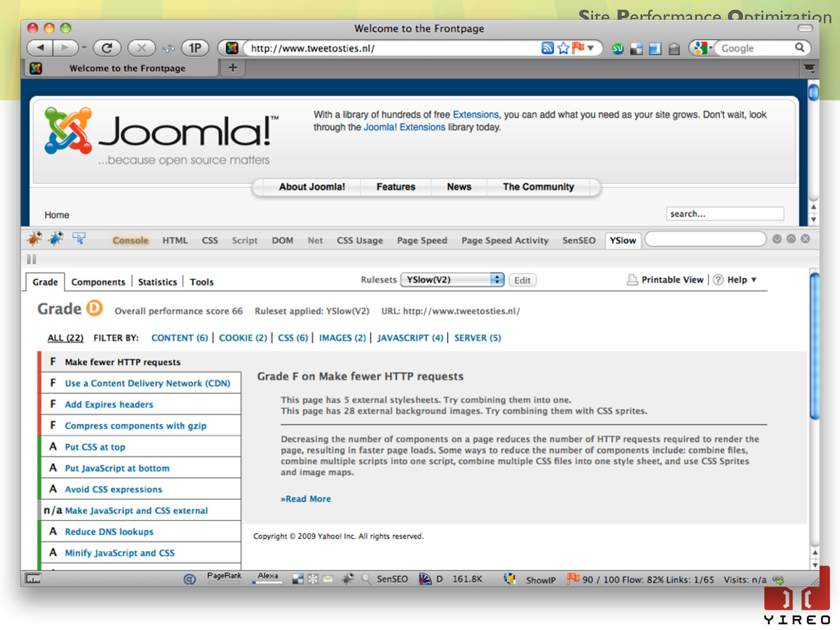This screenshot has width=840, height=630.
Task: Filter rules by JAVASCRIPT (4)
Action: coord(410,338)
